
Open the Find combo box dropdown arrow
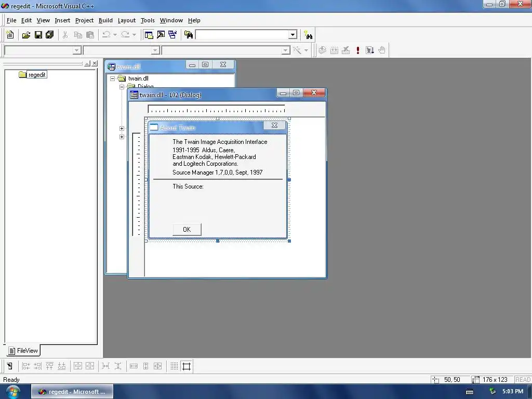[293, 35]
